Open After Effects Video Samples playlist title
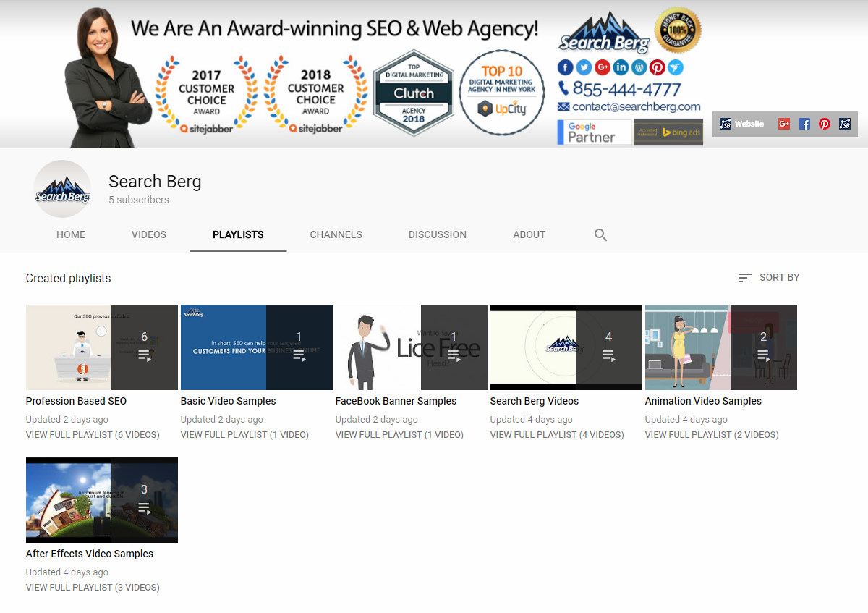 [x=90, y=554]
